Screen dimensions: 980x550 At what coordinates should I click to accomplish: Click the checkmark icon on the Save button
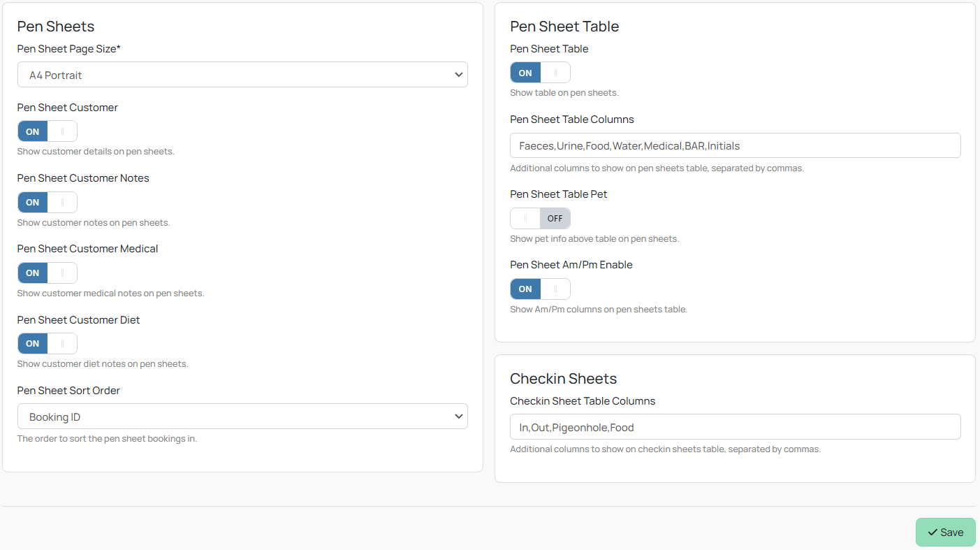(x=933, y=532)
